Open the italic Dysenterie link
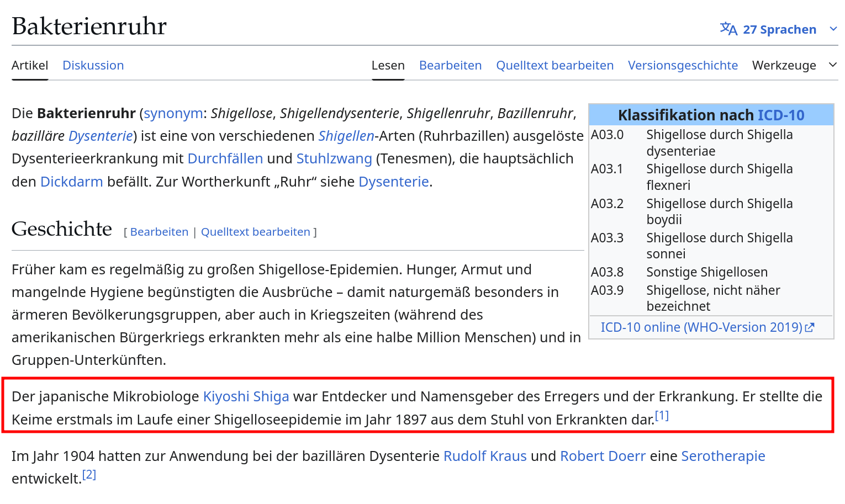Screen dimensions: 845x504 [101, 136]
